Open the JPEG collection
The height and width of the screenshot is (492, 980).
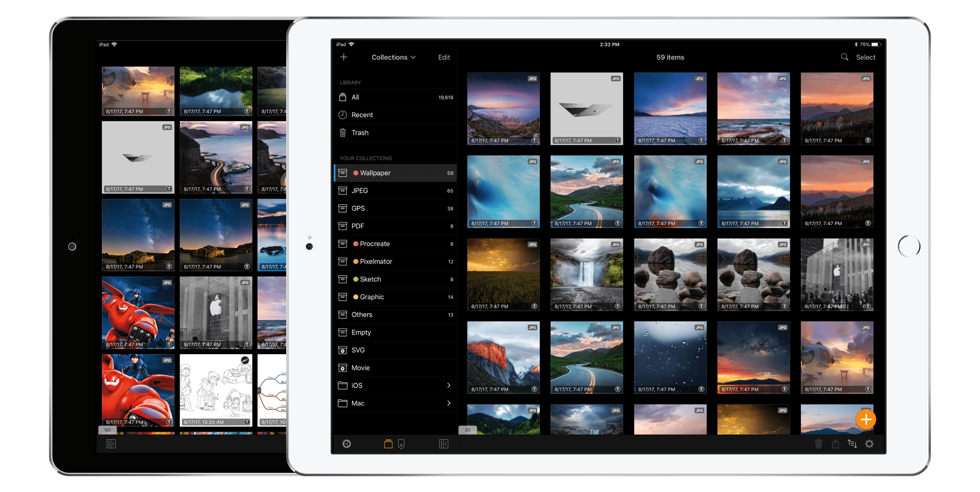[360, 191]
